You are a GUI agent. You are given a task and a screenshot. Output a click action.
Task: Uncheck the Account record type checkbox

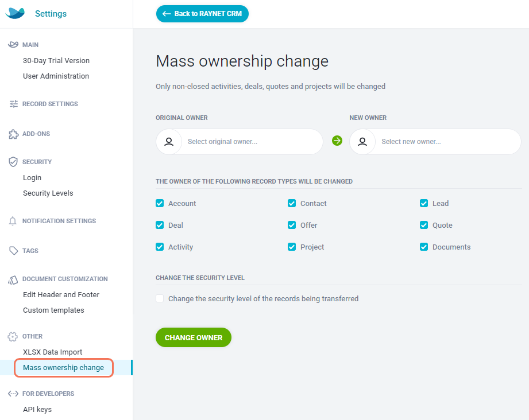tap(160, 203)
